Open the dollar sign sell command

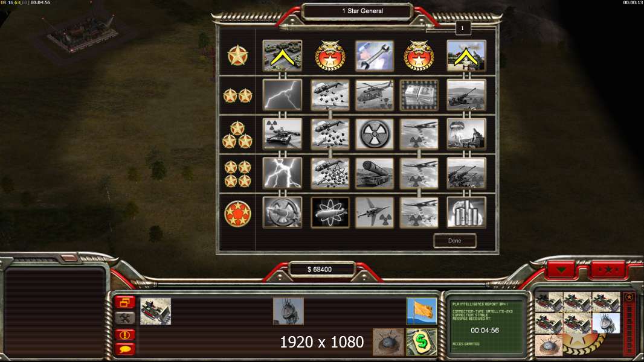pyautogui.click(x=422, y=341)
